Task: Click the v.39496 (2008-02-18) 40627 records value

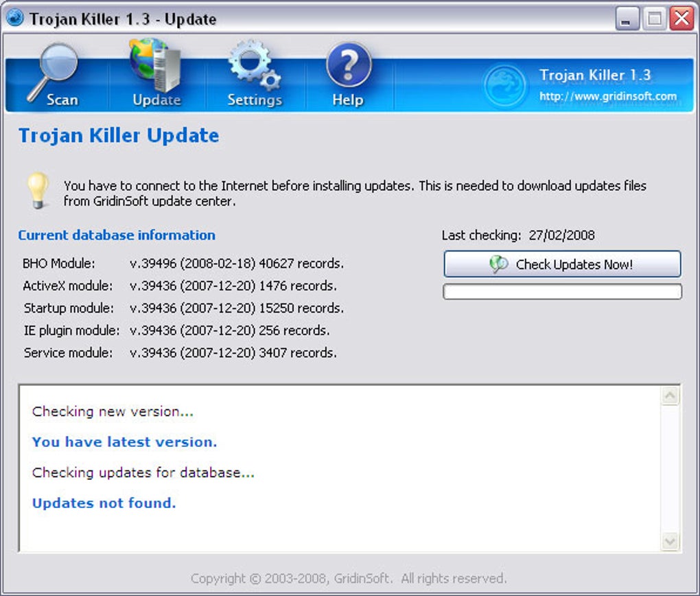Action: (237, 263)
